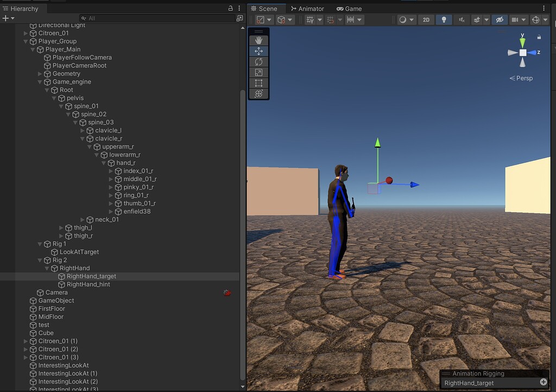Mute scene audio in the Scene toolbar
556x392 pixels.
pos(460,20)
